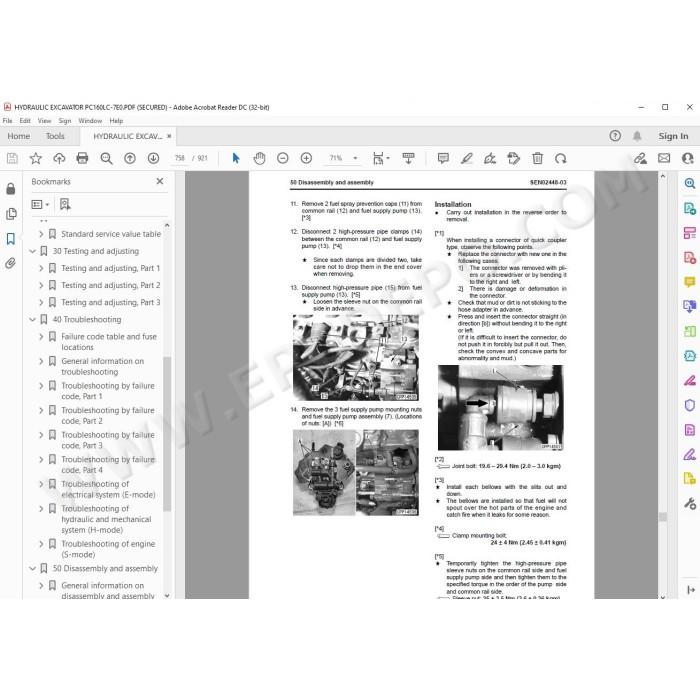The image size is (700, 700).
Task: Click the upload to cloud icon
Action: pyautogui.click(x=59, y=158)
